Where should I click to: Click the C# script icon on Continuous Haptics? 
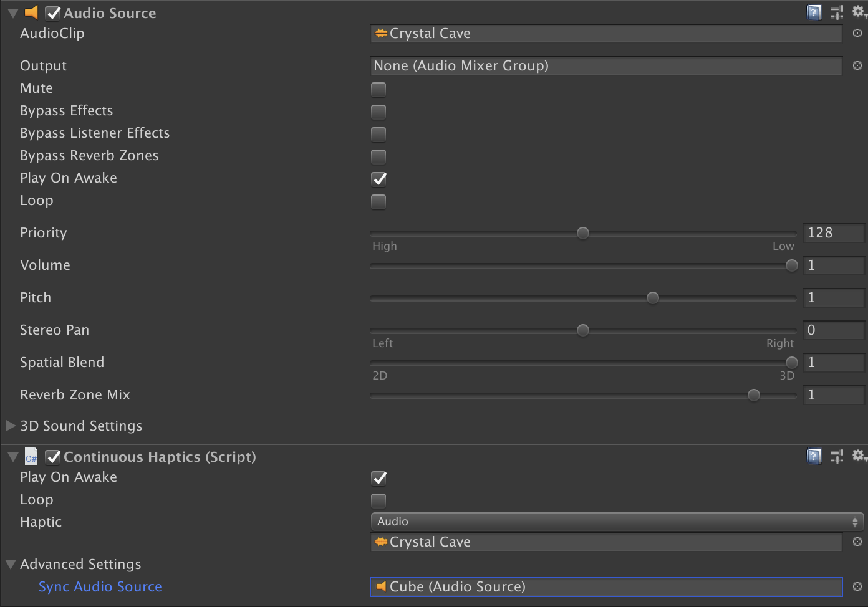pos(31,457)
